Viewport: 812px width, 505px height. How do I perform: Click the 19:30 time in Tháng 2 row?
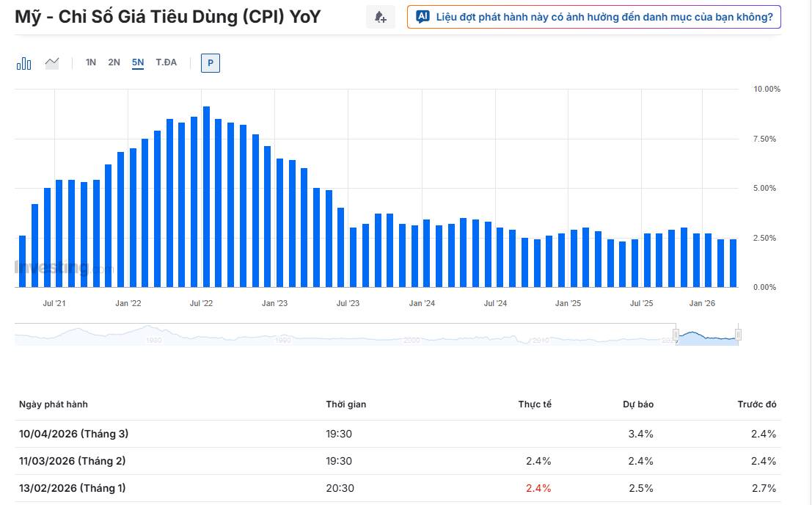coord(339,461)
